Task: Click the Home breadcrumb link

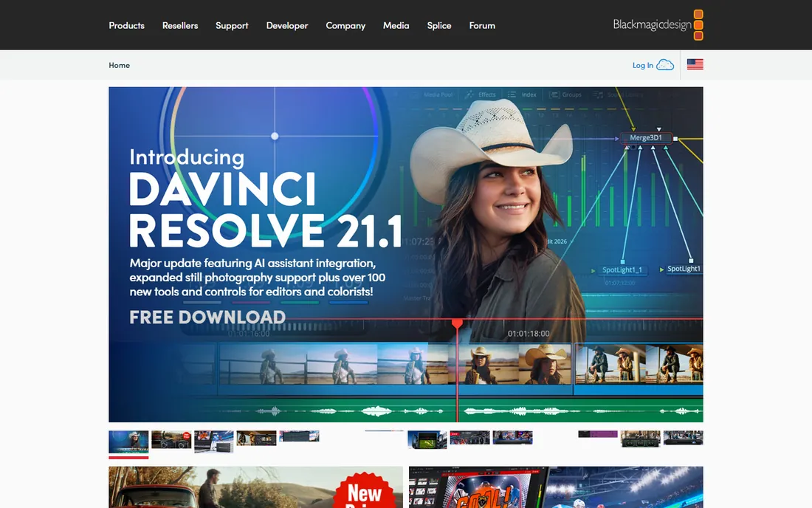Action: click(x=119, y=65)
